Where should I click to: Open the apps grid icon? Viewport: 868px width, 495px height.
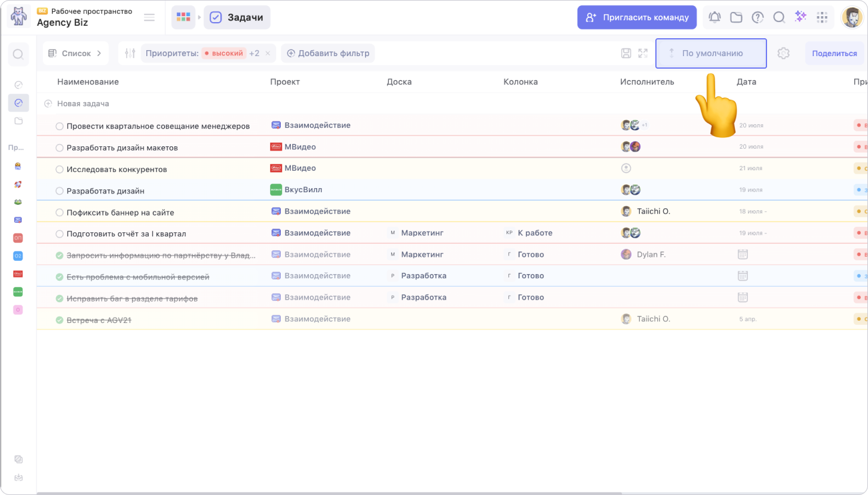pos(822,17)
